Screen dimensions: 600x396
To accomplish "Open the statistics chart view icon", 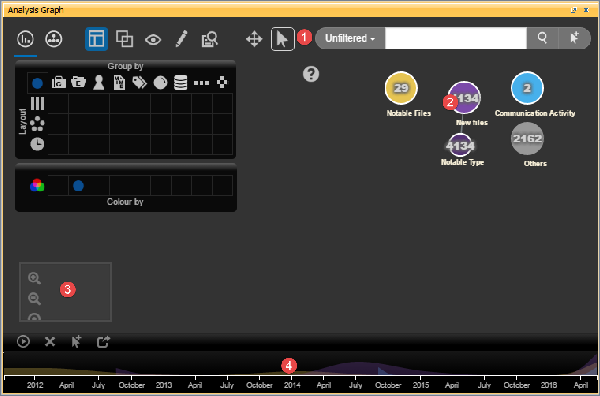I will (x=25, y=39).
